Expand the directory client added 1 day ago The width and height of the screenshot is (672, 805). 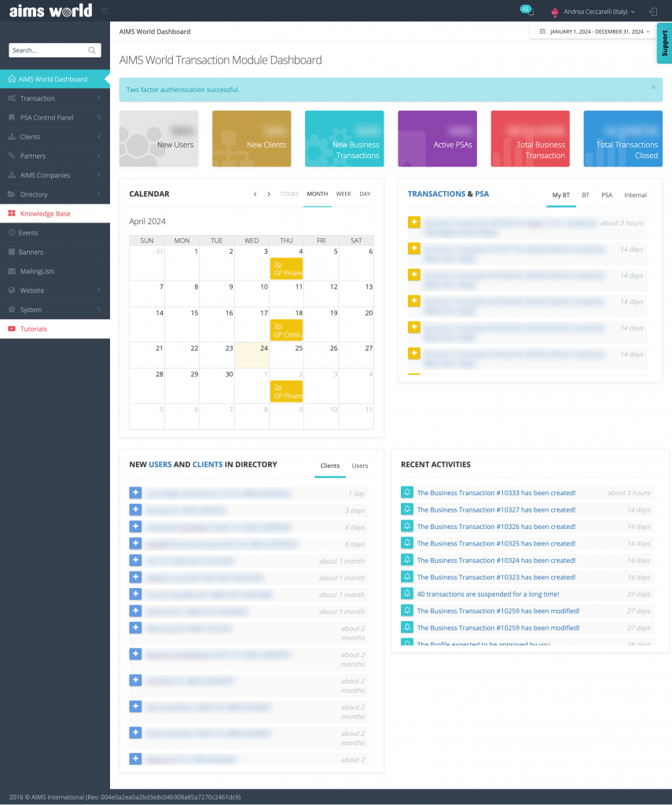[x=135, y=493]
